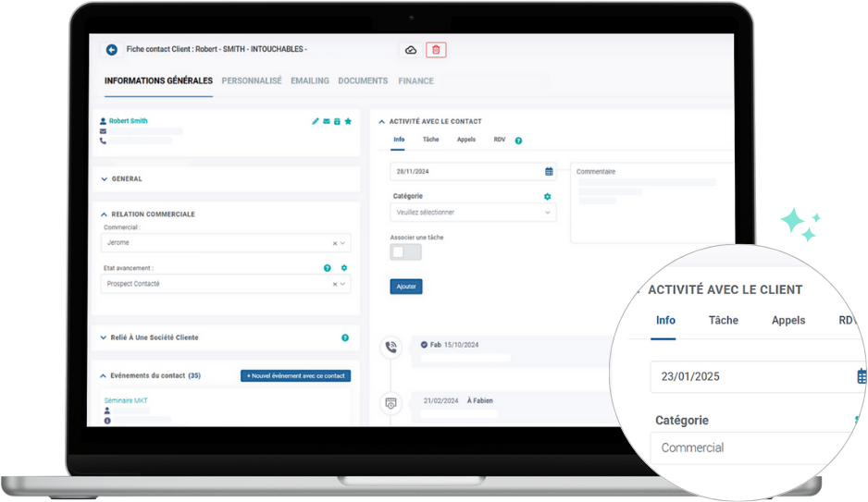868x502 pixels.
Task: Open the Catégorie 'Veuillez sélectionner' dropdown
Action: 473,213
